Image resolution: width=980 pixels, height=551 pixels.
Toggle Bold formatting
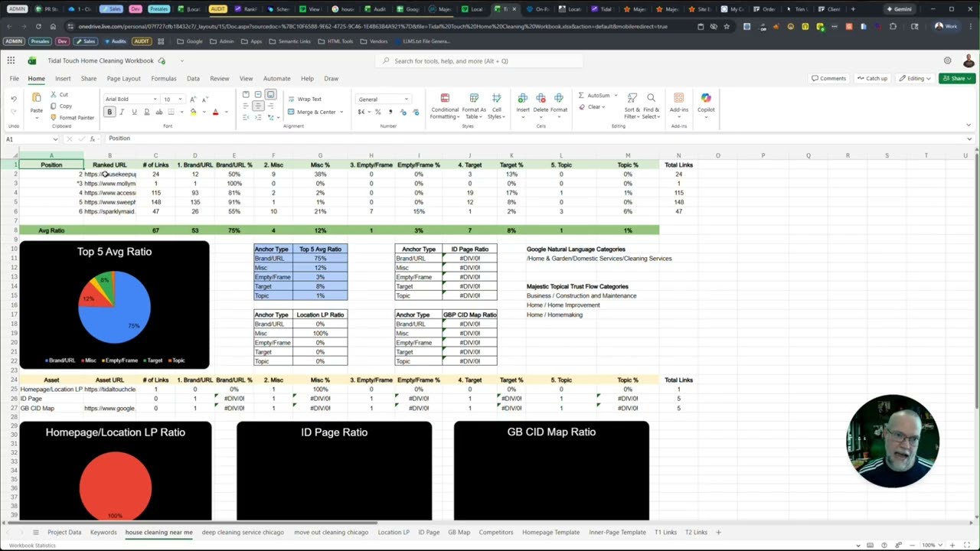[x=109, y=112]
